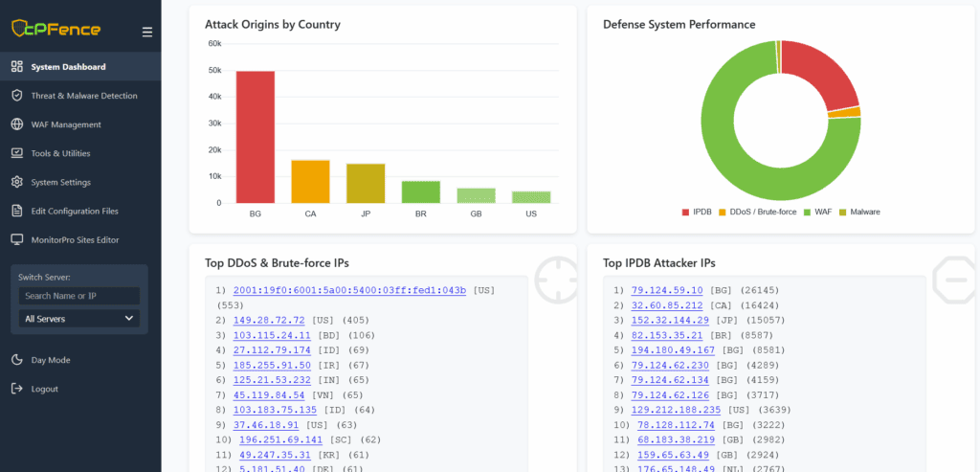Click the System Dashboard grid icon

pos(16,67)
